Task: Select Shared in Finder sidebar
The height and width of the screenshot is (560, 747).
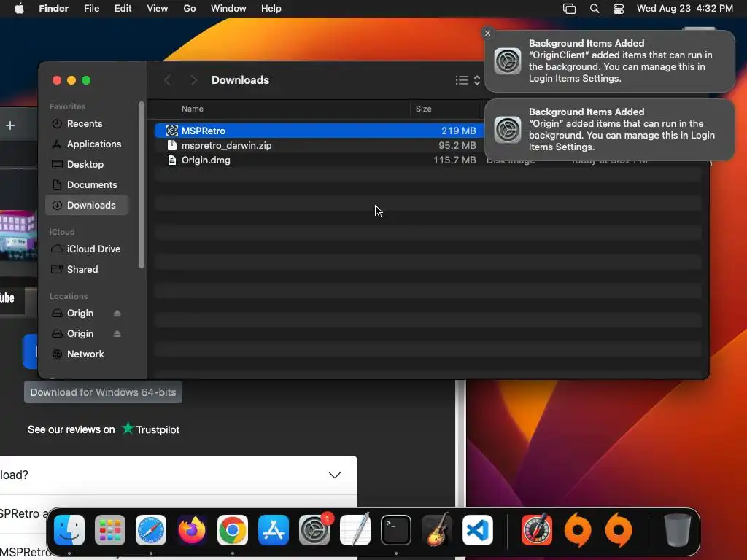Action: (88, 270)
